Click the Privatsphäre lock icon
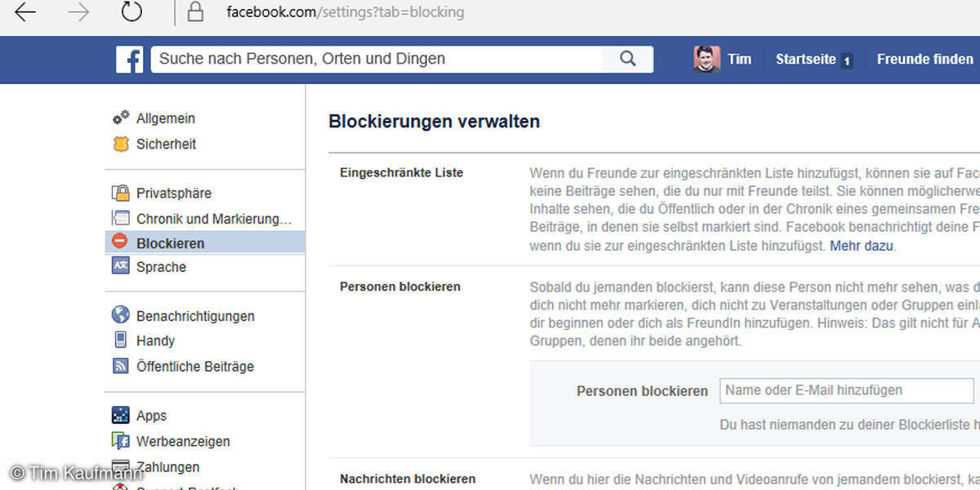Screen dimensions: 980x490 [x=121, y=193]
